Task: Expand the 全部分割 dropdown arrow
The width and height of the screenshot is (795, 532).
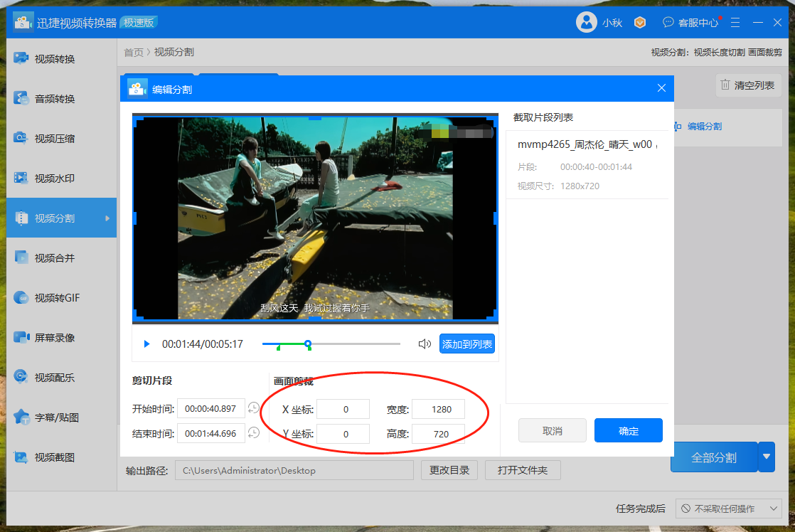Action: pos(767,457)
